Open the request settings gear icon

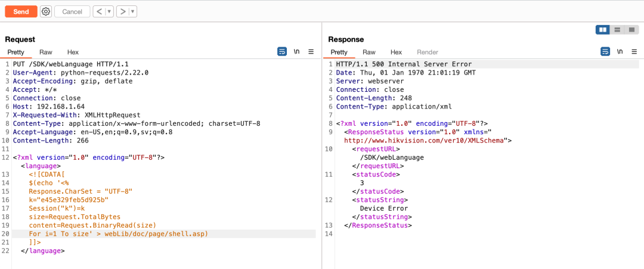[46, 11]
